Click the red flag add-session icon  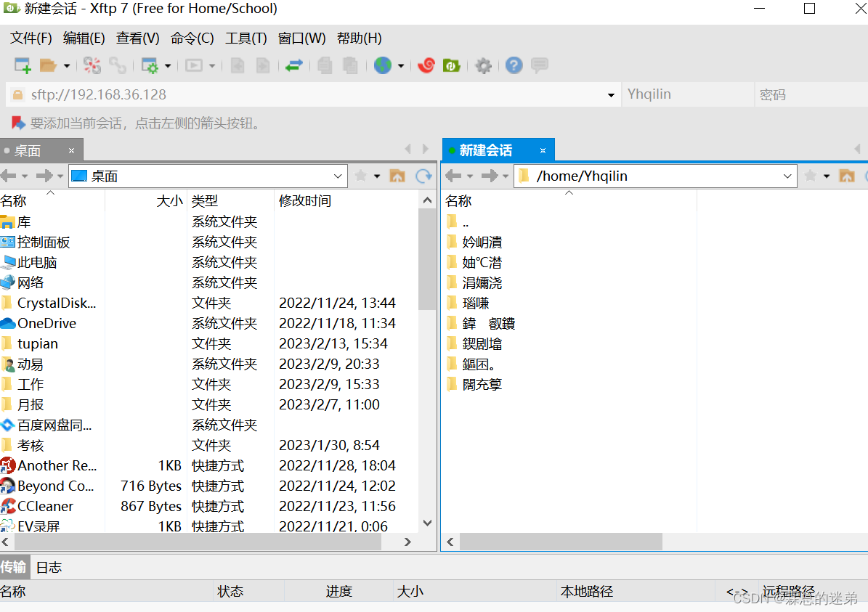(18, 123)
